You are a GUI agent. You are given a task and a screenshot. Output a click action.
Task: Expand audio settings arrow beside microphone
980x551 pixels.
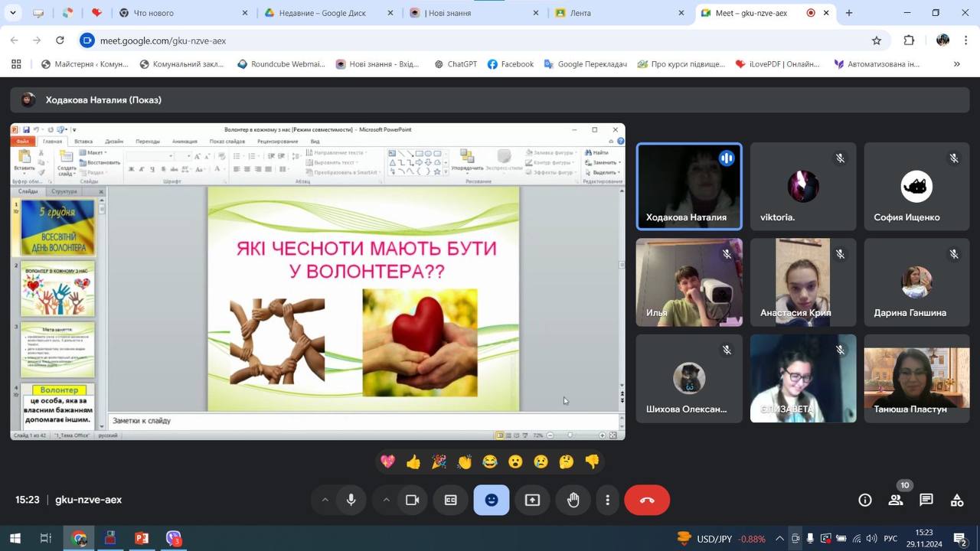325,500
